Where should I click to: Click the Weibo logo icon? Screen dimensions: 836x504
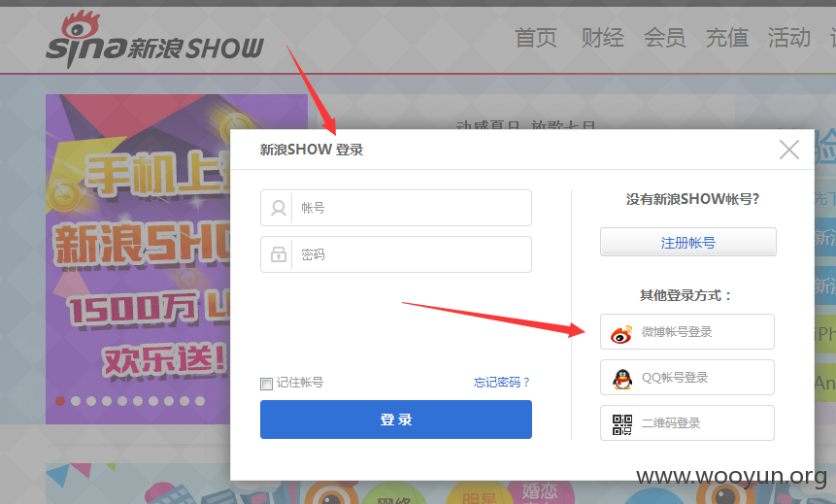point(621,334)
